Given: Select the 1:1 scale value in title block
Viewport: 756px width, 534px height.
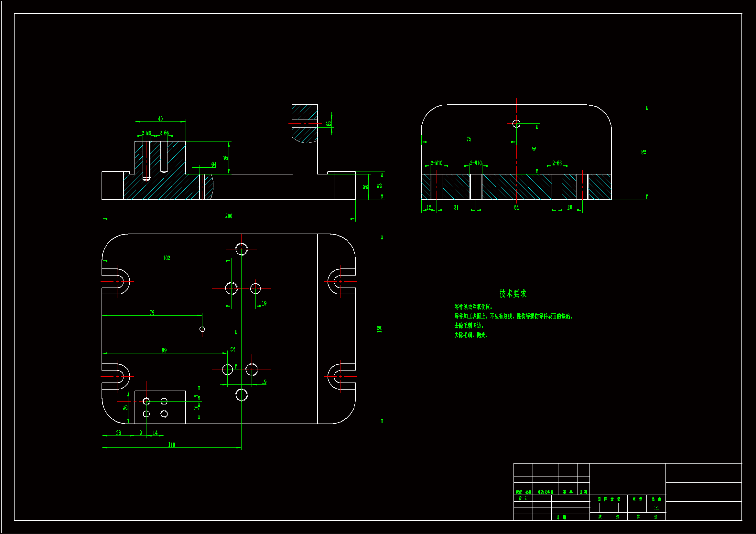Looking at the screenshot, I should [656, 508].
